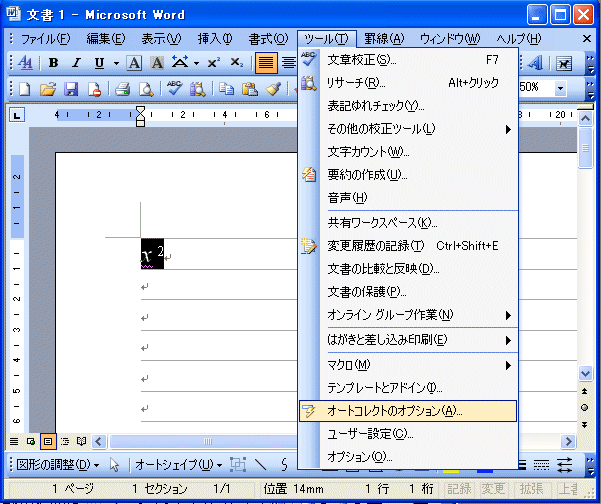Viewport: 601px width, 504px height.
Task: Open the ヘルプ(H) menu
Action: pos(519,39)
